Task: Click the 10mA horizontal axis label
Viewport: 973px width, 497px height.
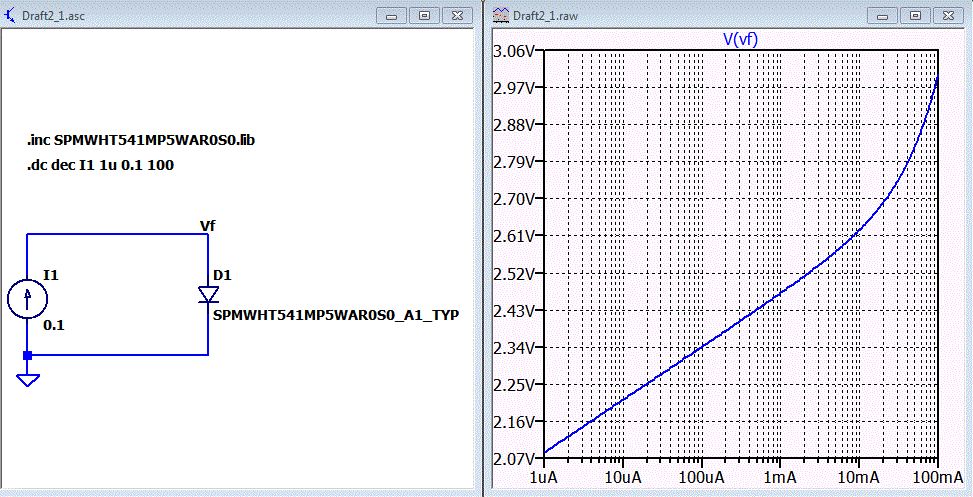Action: pos(859,477)
